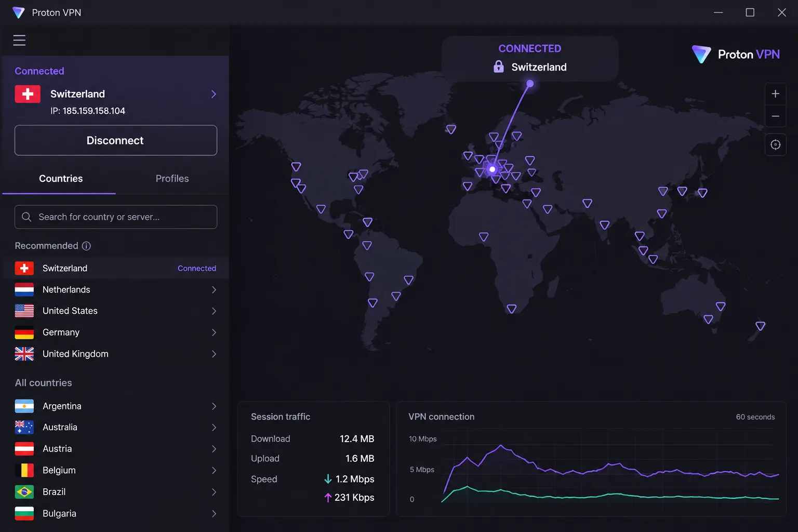
Task: Click the 12.4 MB download value
Action: (357, 439)
